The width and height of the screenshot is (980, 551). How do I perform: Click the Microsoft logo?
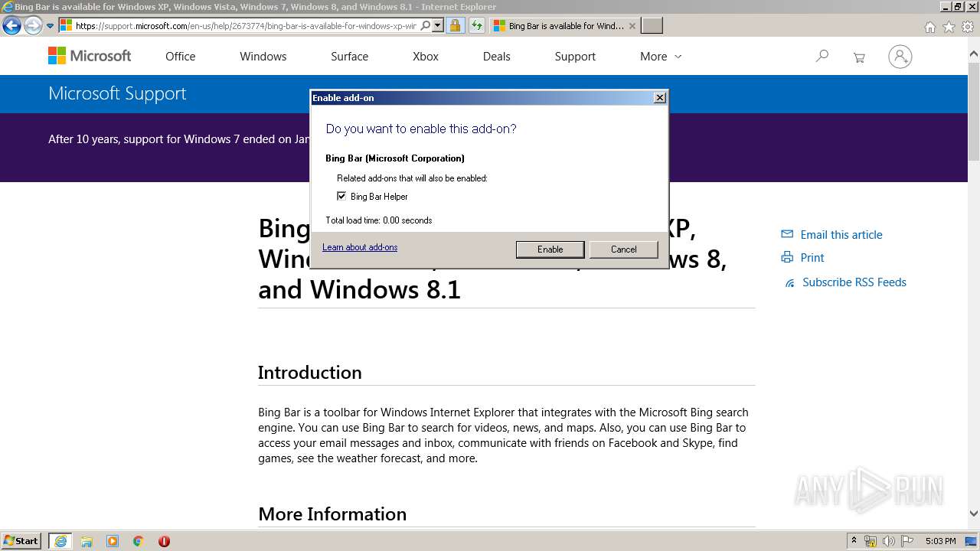click(90, 56)
